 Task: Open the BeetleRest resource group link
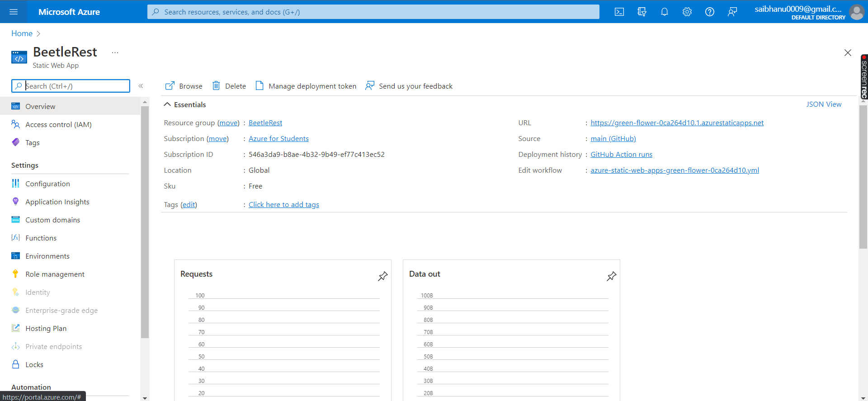pos(265,123)
